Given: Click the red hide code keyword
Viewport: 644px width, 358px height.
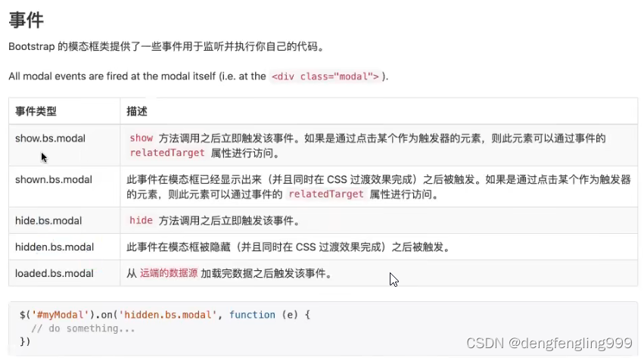Looking at the screenshot, I should (141, 220).
